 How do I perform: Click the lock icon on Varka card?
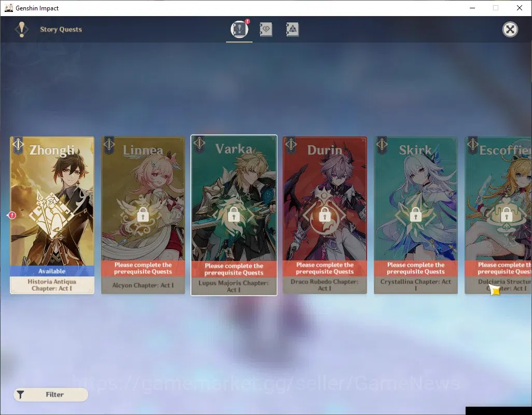point(234,214)
